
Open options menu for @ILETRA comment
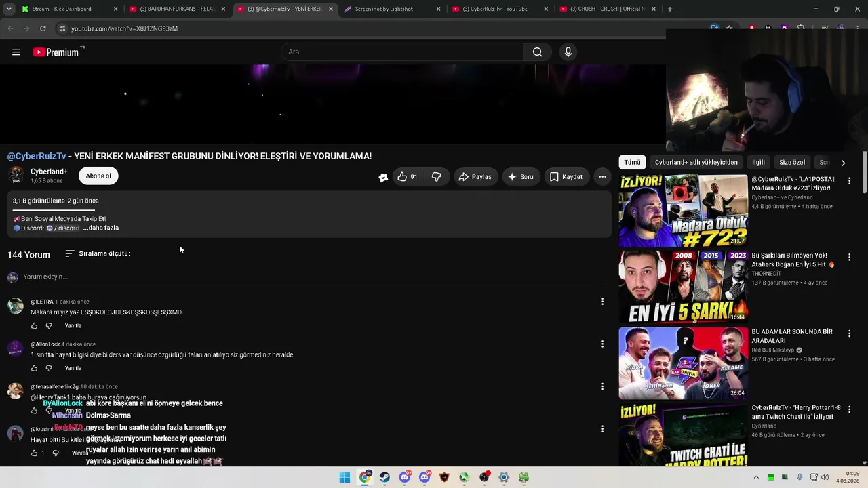click(x=602, y=302)
